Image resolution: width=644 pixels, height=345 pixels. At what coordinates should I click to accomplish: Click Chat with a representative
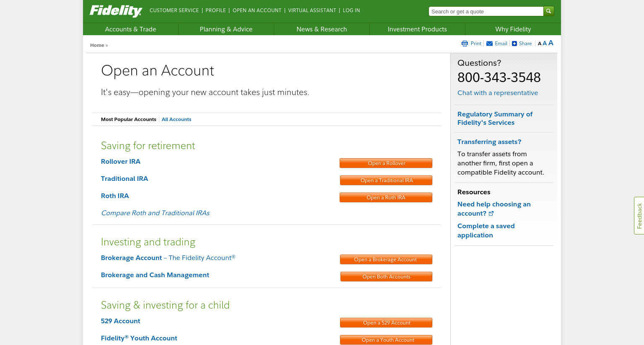point(498,93)
